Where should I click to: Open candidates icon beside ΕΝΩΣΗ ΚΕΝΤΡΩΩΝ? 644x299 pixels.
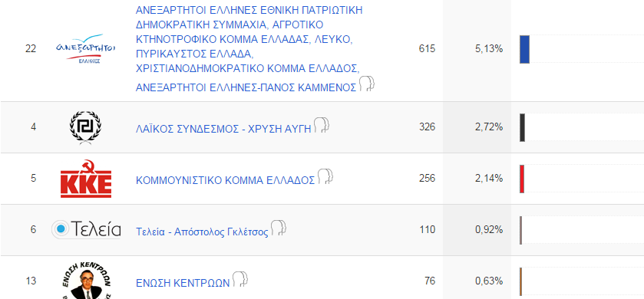tap(239, 279)
